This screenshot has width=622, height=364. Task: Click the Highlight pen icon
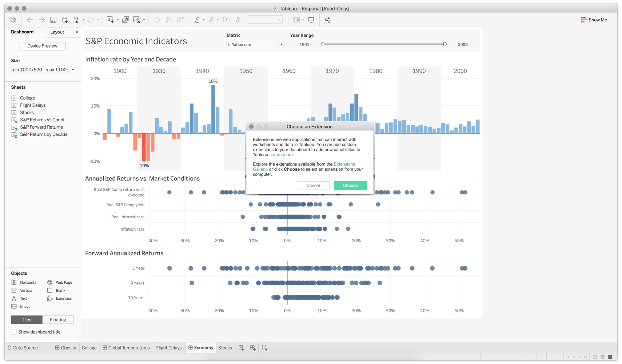pyautogui.click(x=197, y=20)
